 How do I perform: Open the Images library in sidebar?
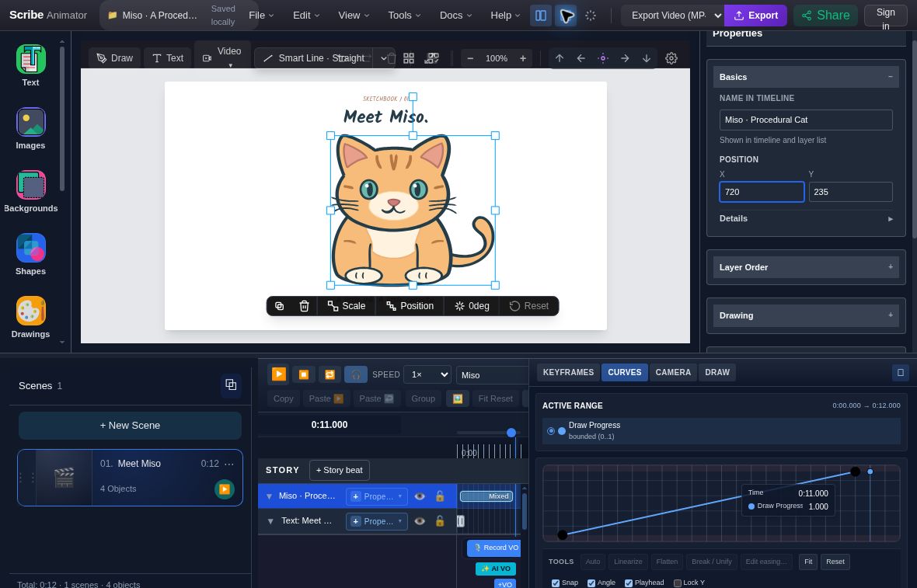coord(30,129)
